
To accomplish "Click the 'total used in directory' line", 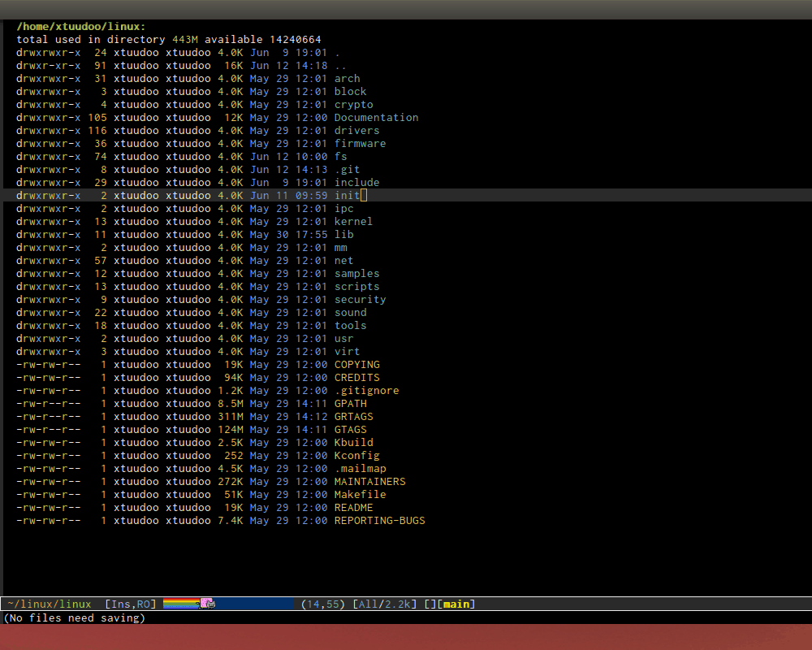I will click(168, 39).
